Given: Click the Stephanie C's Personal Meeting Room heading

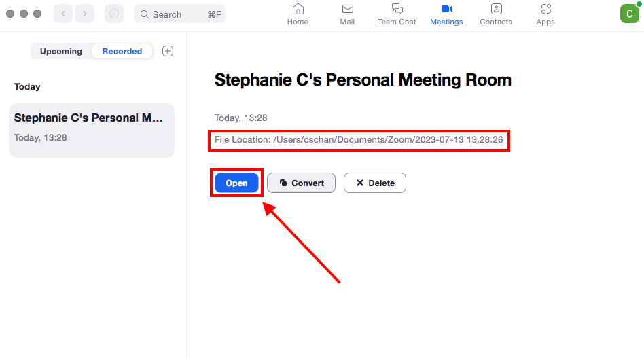Looking at the screenshot, I should click(x=363, y=79).
